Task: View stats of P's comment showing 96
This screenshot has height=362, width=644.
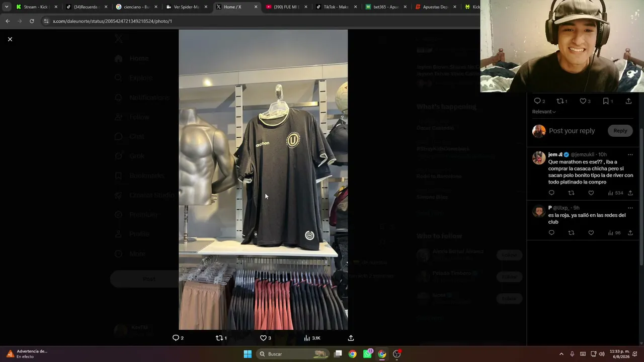Action: click(614, 233)
